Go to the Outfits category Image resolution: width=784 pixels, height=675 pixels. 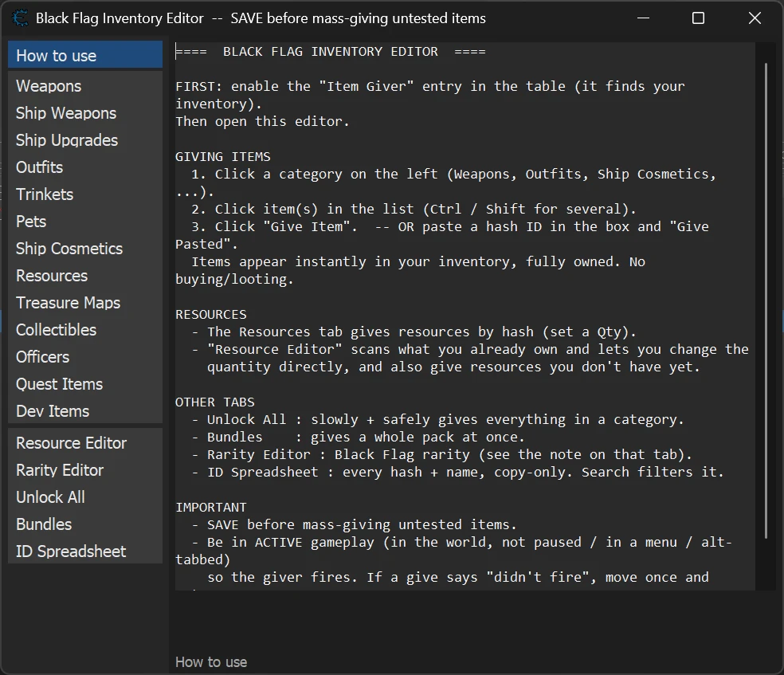[85, 167]
